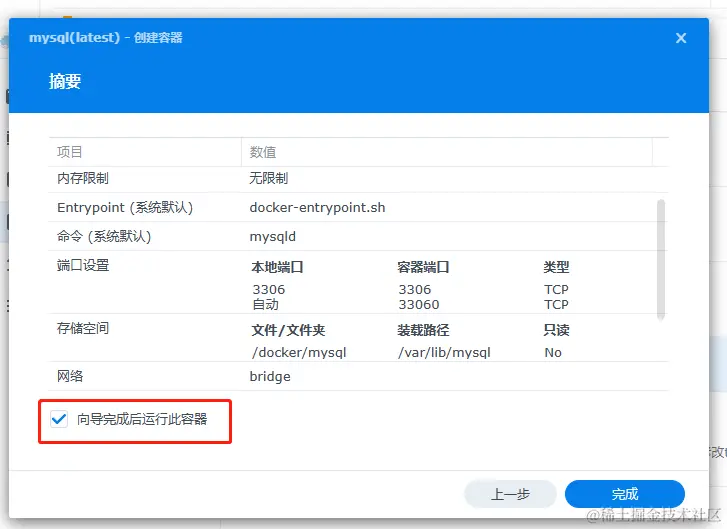Click the mysql(latest) - 创建容器 title

point(105,38)
